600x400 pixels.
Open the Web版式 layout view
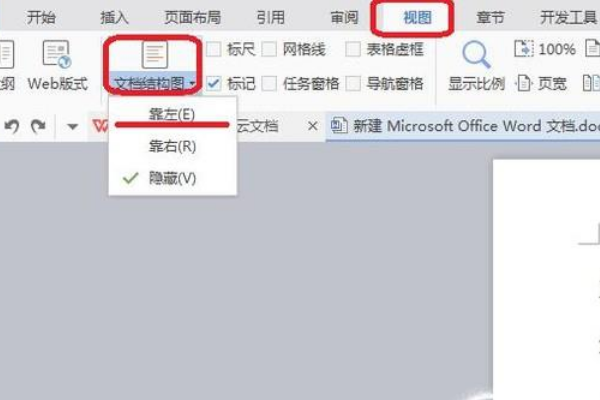click(x=57, y=65)
